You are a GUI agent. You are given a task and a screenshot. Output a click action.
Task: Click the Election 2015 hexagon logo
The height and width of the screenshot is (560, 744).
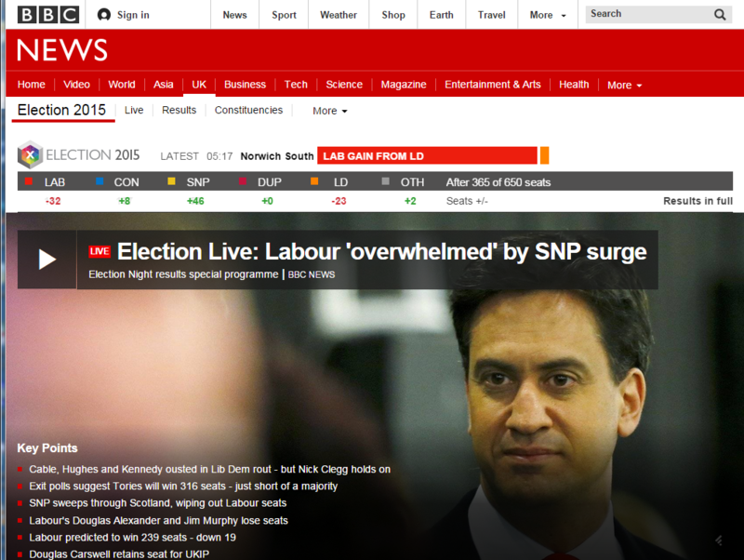30,154
